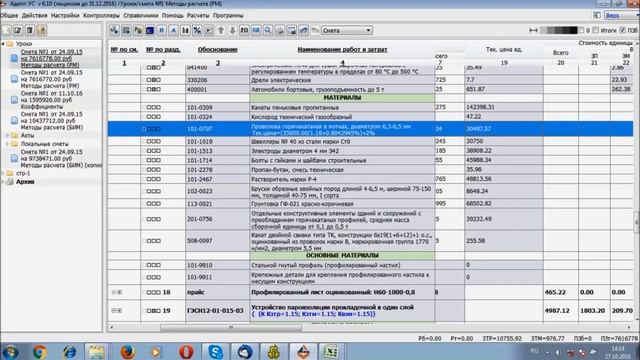Expand the Локальные сметы folder
Screen dimensions: 640x360
(x=7, y=144)
